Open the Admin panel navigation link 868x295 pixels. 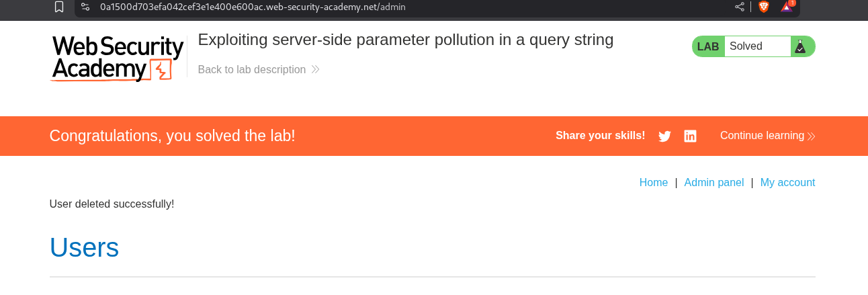click(714, 183)
